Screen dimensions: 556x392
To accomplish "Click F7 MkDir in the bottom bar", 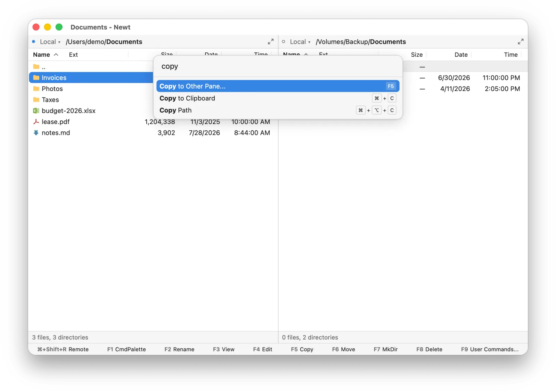I will [x=386, y=349].
